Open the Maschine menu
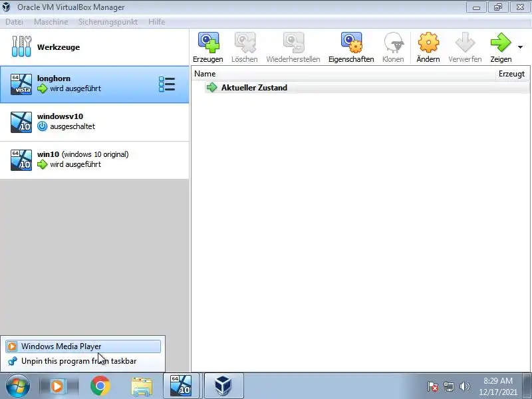 click(51, 22)
